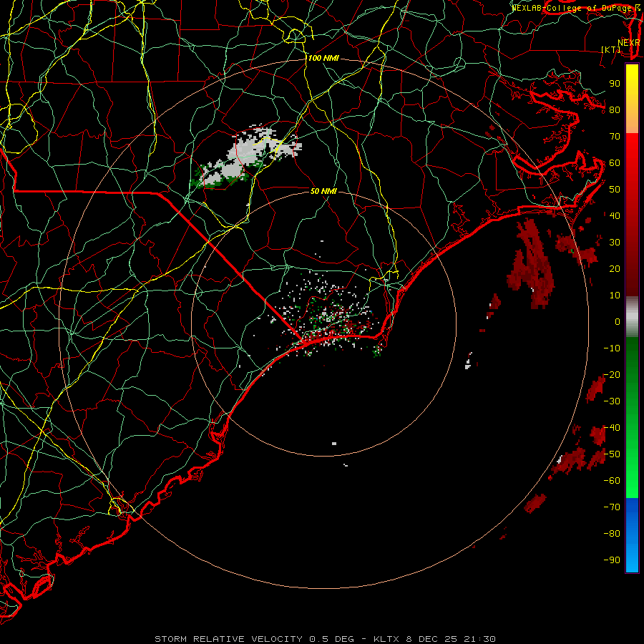Image resolution: width=644 pixels, height=644 pixels.
Task: Click the "90" value on velocity scale
Action: (615, 84)
